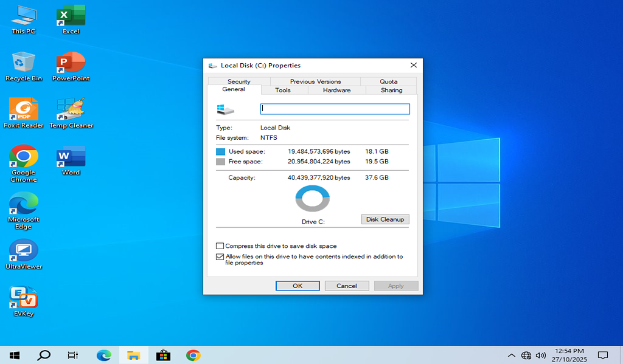Launch Microsoft Store from the taskbar
Image resolution: width=623 pixels, height=364 pixels.
163,355
